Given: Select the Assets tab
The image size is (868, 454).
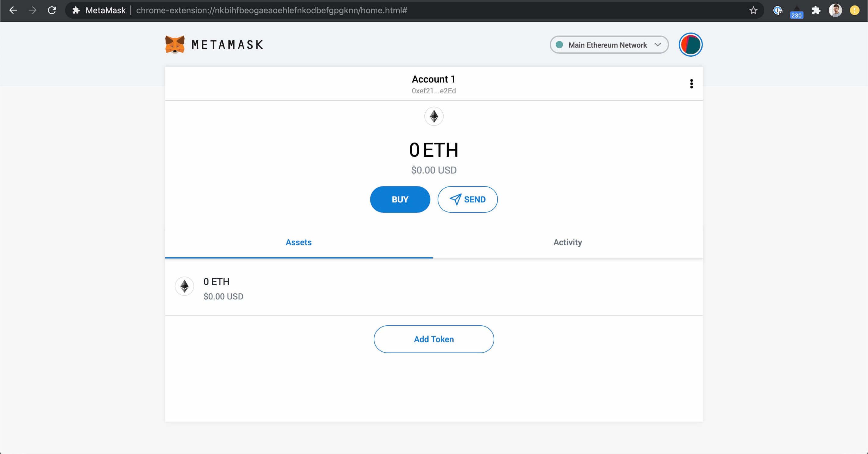Looking at the screenshot, I should 299,242.
